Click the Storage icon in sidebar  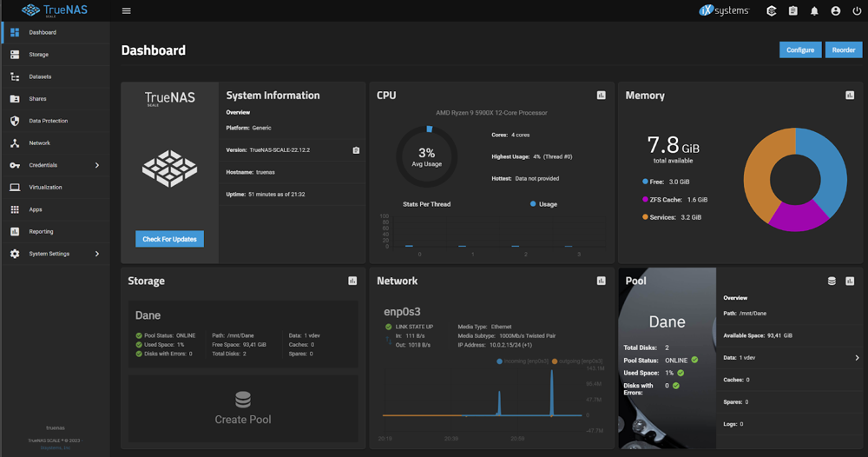[15, 55]
